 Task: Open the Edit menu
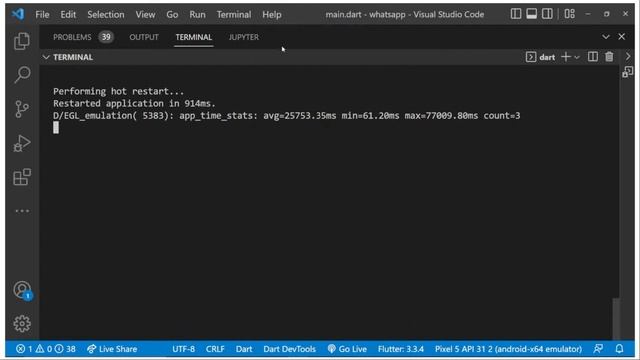[68, 14]
